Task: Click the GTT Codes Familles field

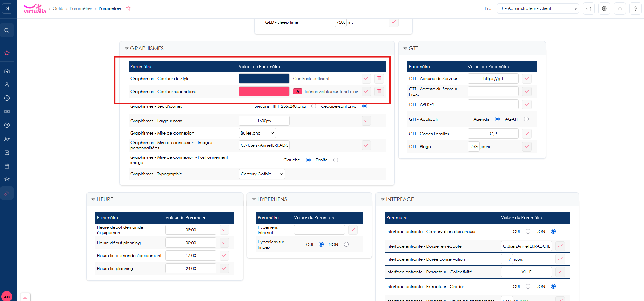Action: 493,134
